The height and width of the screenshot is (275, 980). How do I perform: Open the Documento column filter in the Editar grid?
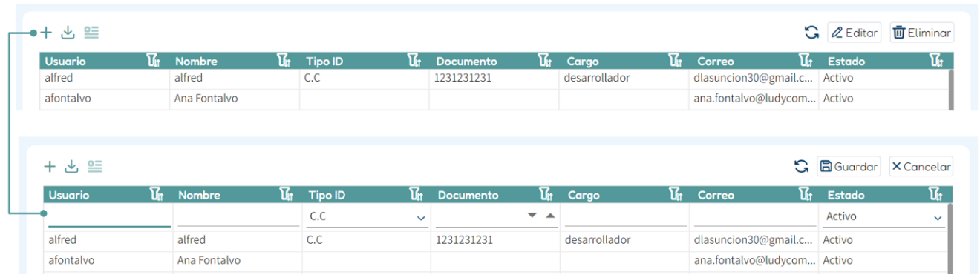coord(545,61)
